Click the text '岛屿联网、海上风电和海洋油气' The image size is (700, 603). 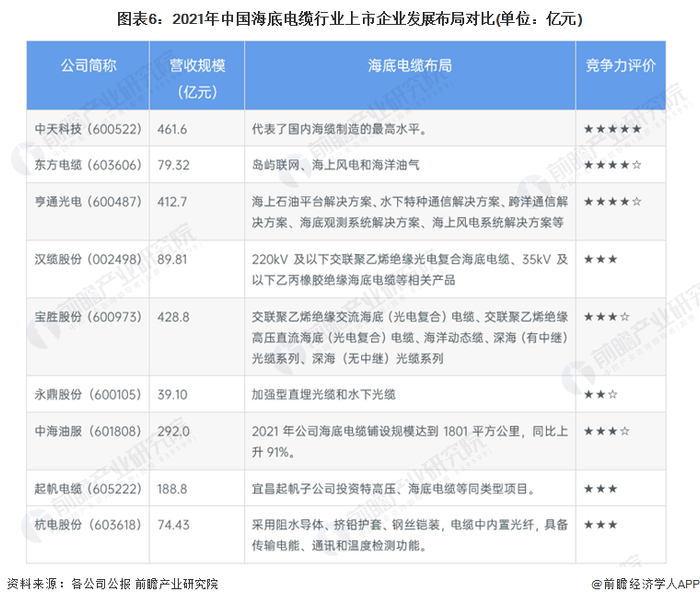pyautogui.click(x=336, y=165)
